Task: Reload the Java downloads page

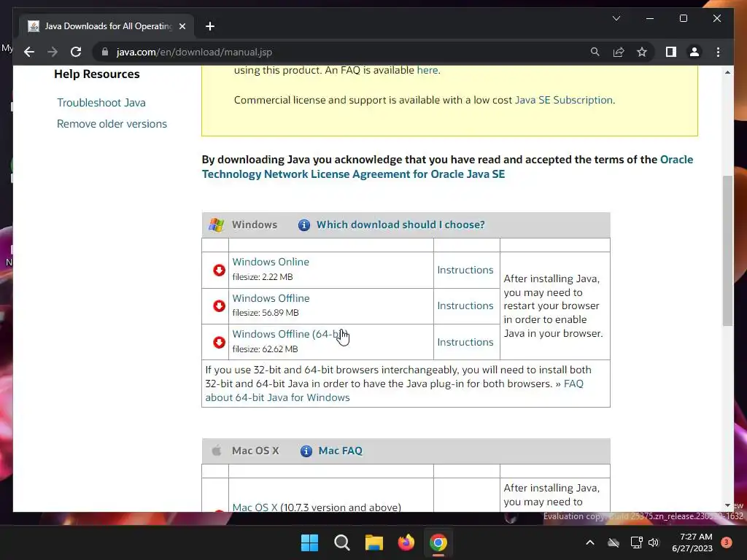Action: pos(76,52)
